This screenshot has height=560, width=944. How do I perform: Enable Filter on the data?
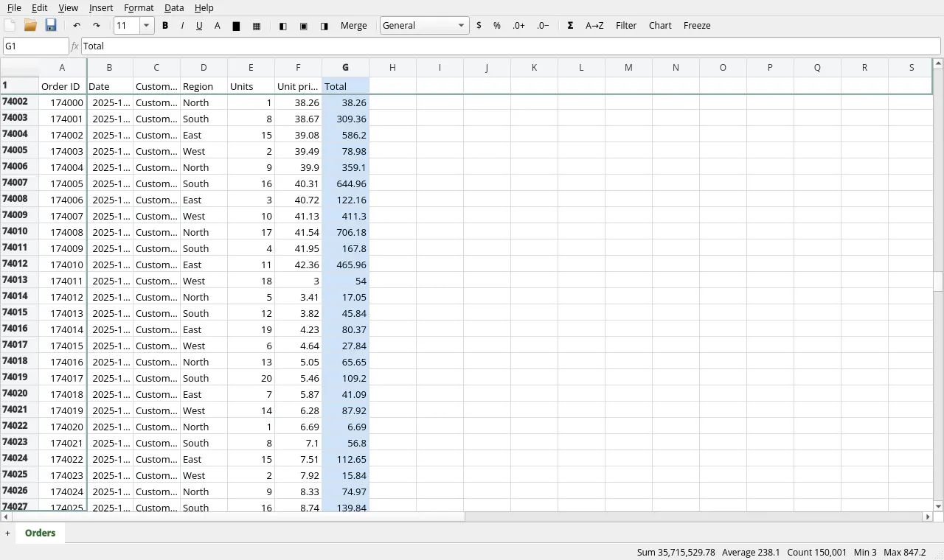coord(626,25)
